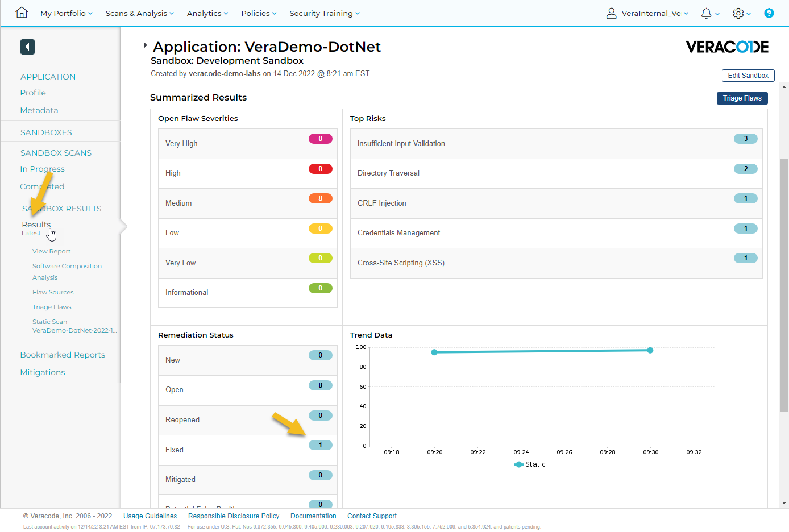
Task: Open Metadata in the sidebar
Action: point(39,110)
